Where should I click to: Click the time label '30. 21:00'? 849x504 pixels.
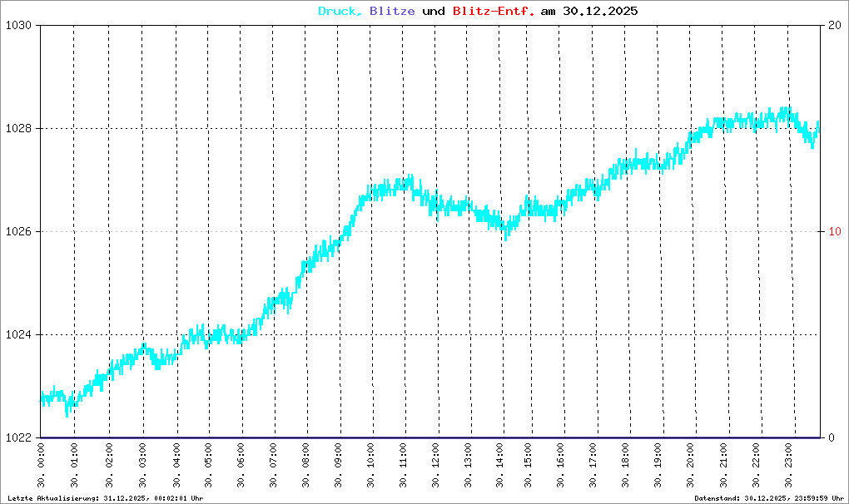click(723, 466)
